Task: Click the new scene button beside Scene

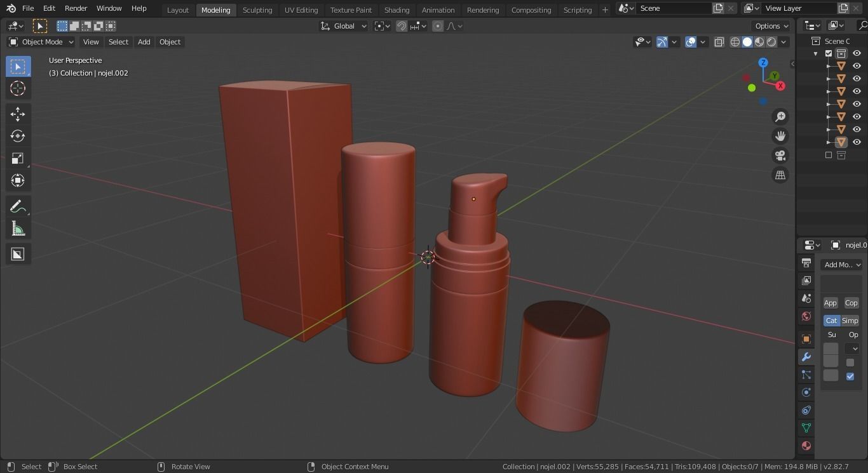Action: pyautogui.click(x=718, y=8)
